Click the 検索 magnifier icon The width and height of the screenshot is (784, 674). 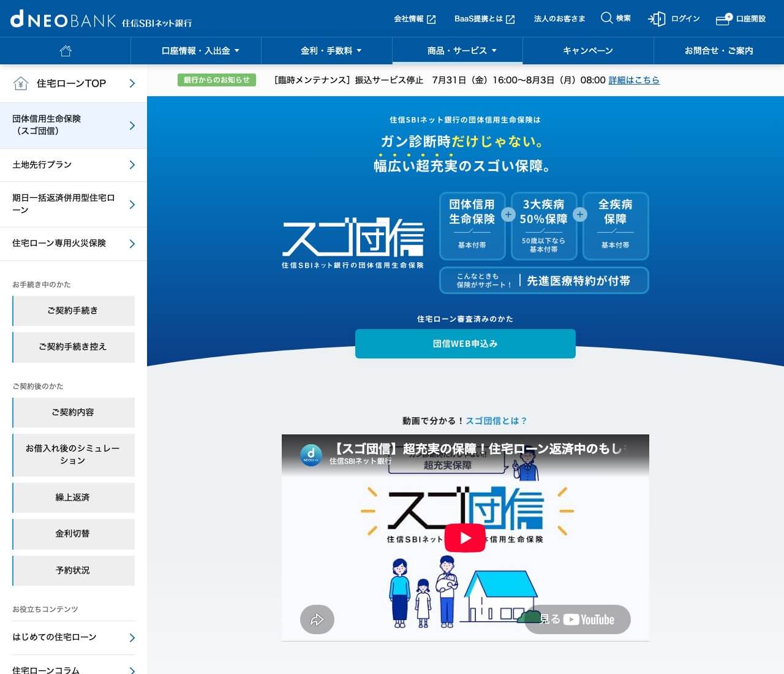pyautogui.click(x=606, y=18)
